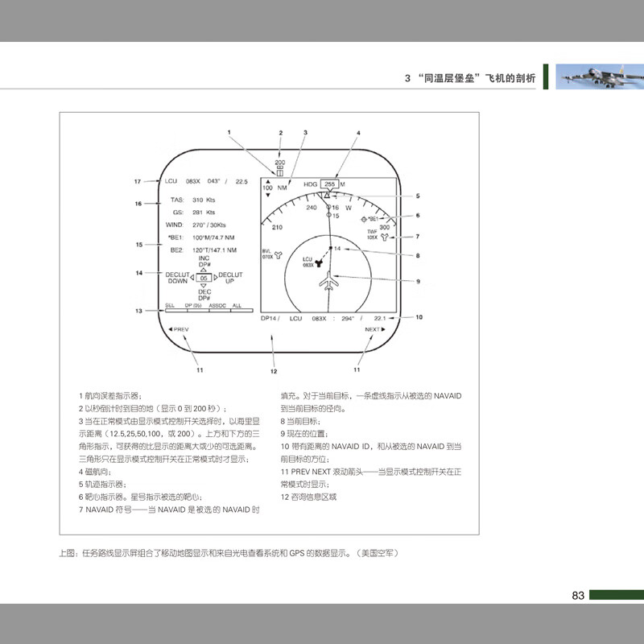Select the TWF 105X NAVAID symbol

tap(384, 238)
